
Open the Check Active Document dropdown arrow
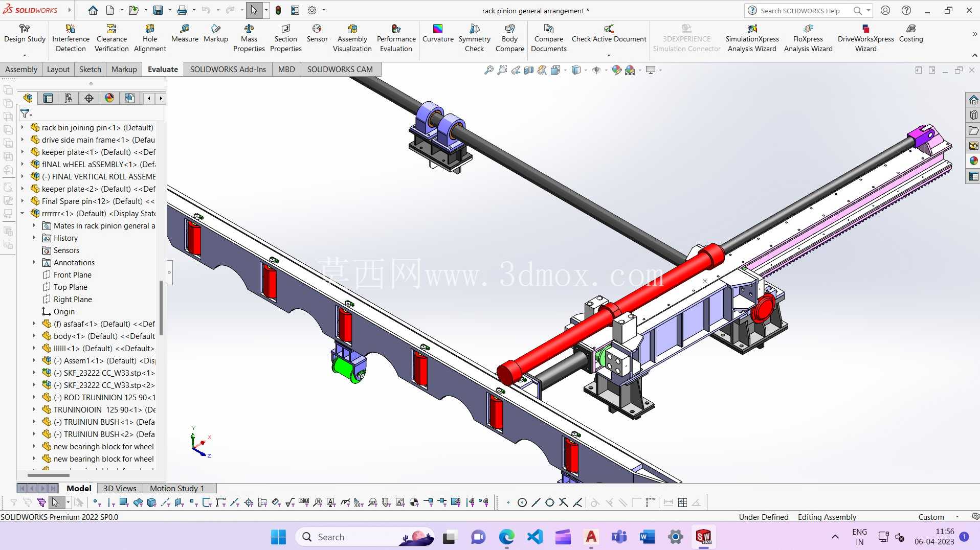pos(609,55)
